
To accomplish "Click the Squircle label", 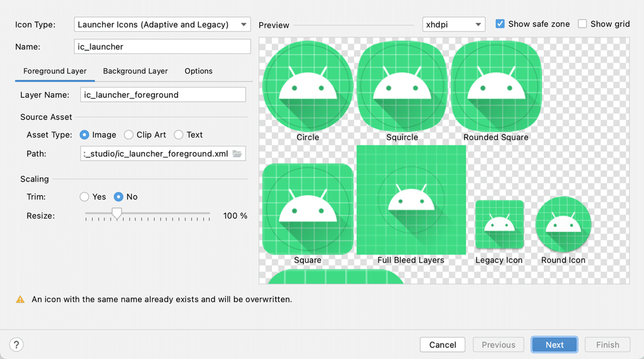I will point(402,137).
